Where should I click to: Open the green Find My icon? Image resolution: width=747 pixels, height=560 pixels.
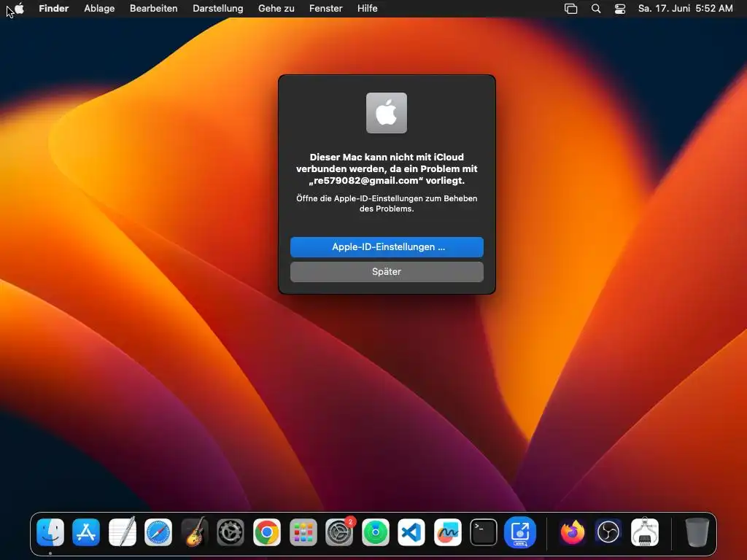coord(376,532)
